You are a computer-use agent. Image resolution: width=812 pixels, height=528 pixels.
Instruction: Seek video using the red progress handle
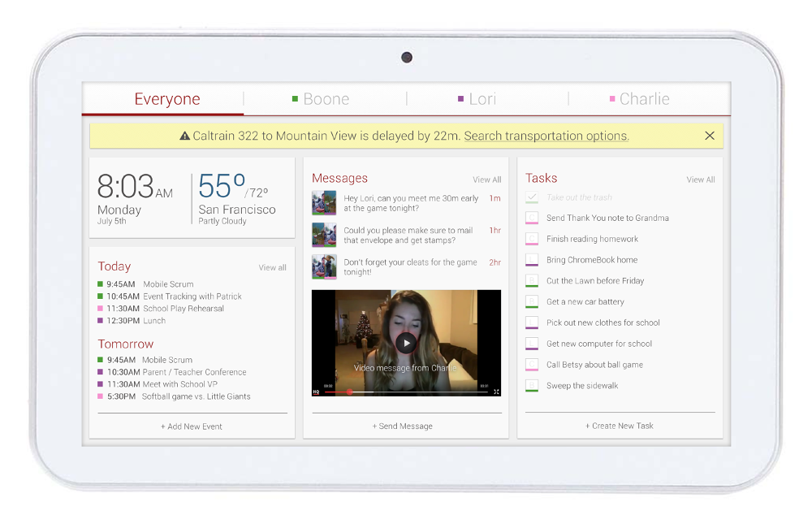click(x=349, y=392)
